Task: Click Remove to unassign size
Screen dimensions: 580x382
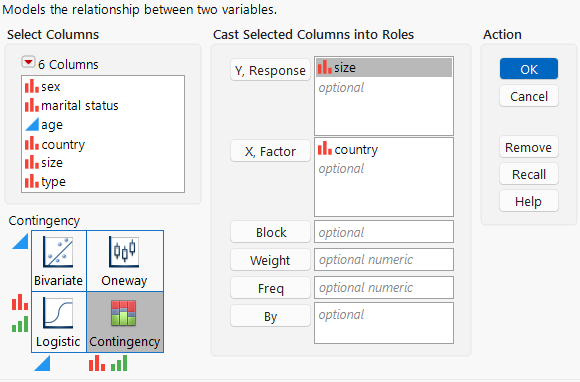Action: coord(529,147)
